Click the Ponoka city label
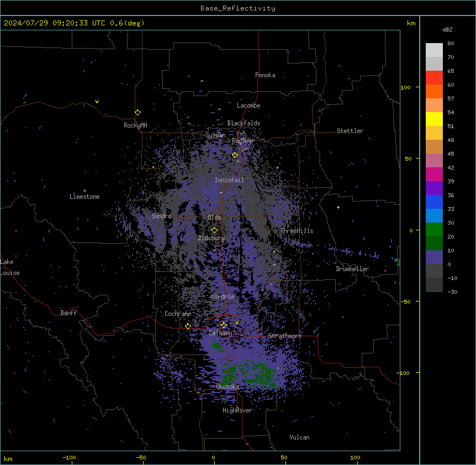Viewport: 476px width, 465px height. [x=265, y=75]
